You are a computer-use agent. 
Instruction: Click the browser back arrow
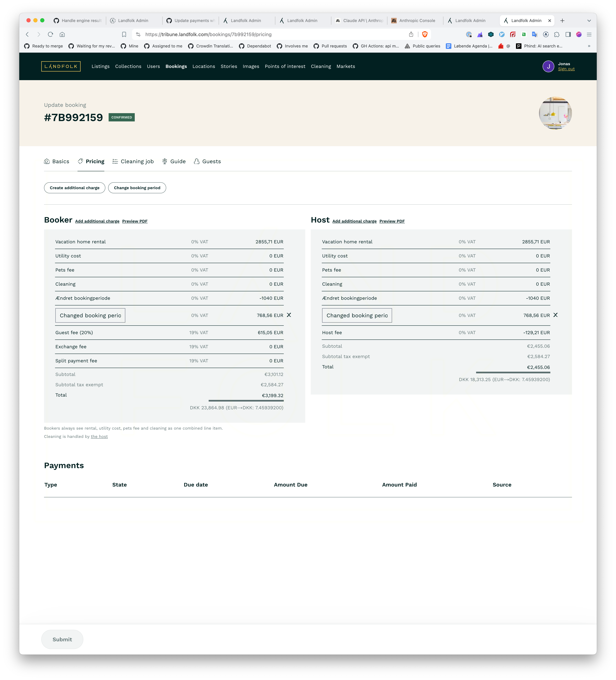click(x=27, y=34)
